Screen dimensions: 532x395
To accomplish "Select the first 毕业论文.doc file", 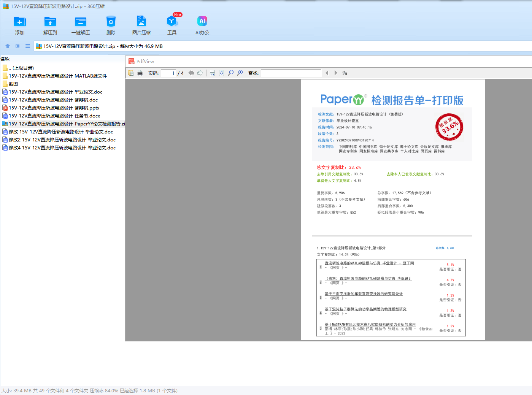I will pos(52,92).
